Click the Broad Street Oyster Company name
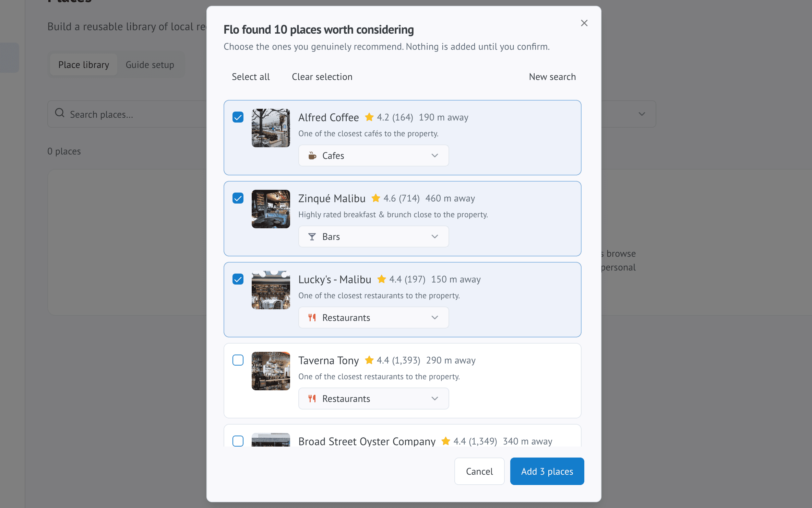The height and width of the screenshot is (508, 812). tap(367, 441)
